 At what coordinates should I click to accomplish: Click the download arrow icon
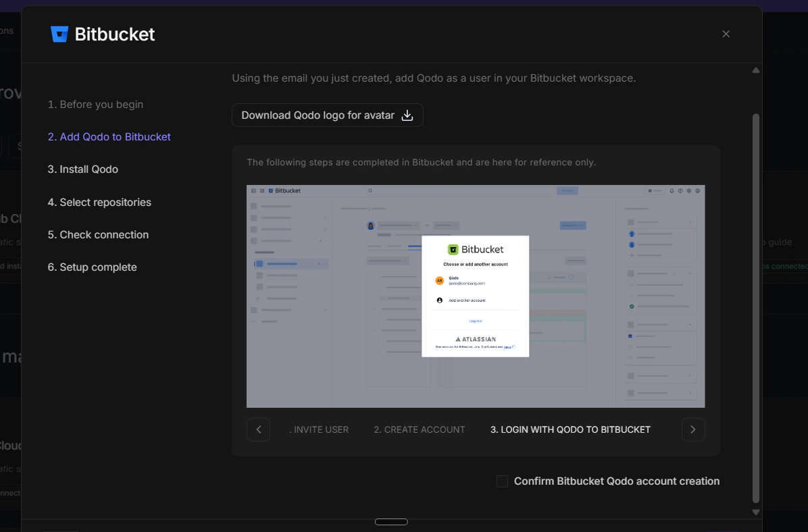407,115
